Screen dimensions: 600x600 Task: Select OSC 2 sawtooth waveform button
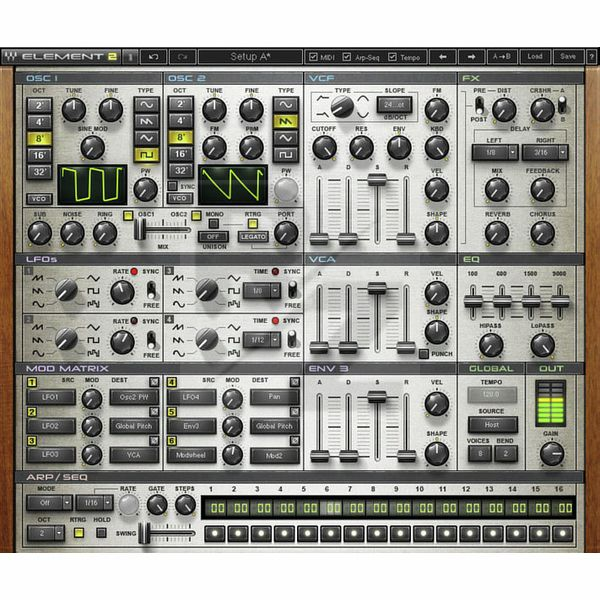pyautogui.click(x=285, y=121)
